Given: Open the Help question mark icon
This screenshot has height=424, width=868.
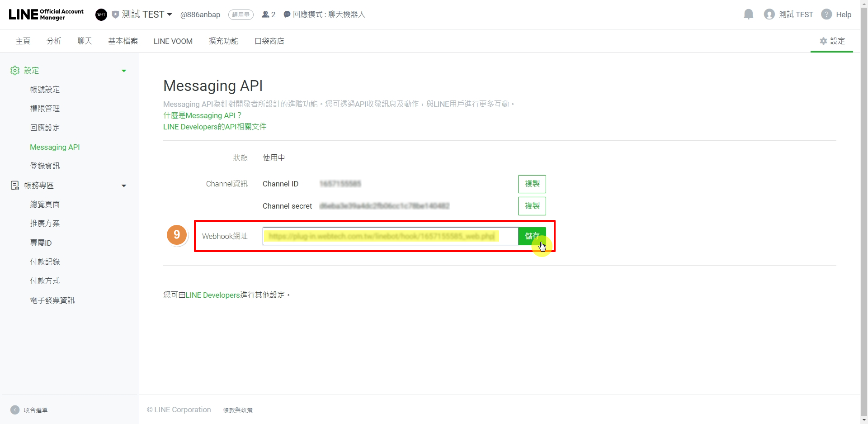Looking at the screenshot, I should [x=826, y=14].
